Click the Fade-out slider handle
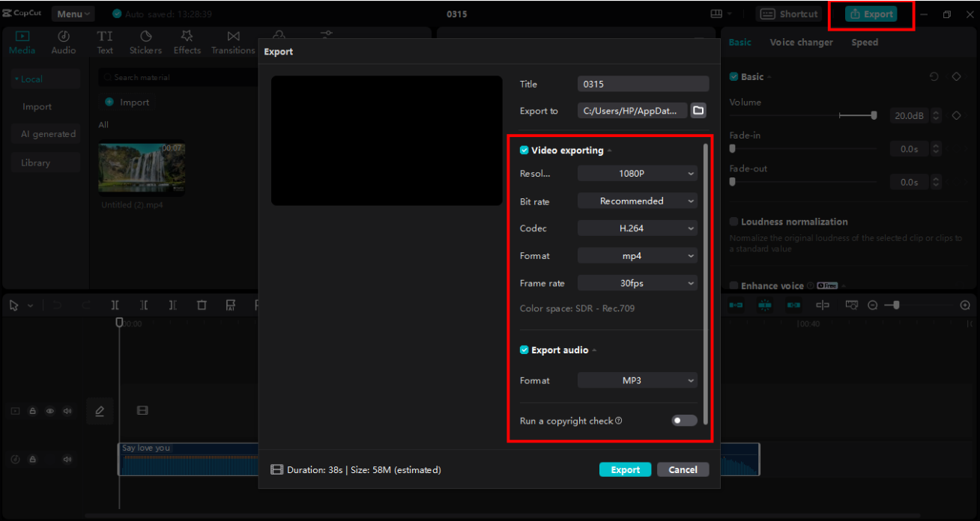This screenshot has width=980, height=521. pyautogui.click(x=733, y=181)
